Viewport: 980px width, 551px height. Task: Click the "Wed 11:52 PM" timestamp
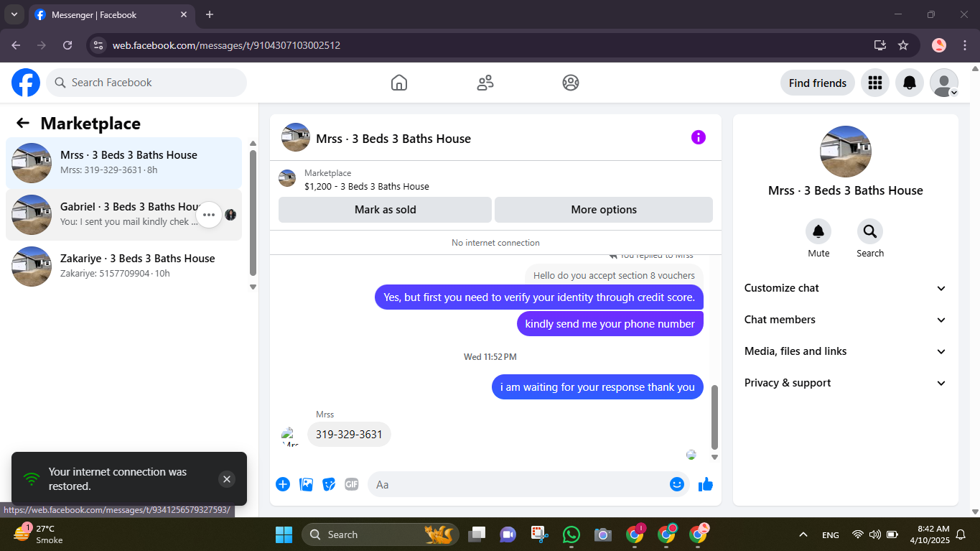[x=490, y=357]
